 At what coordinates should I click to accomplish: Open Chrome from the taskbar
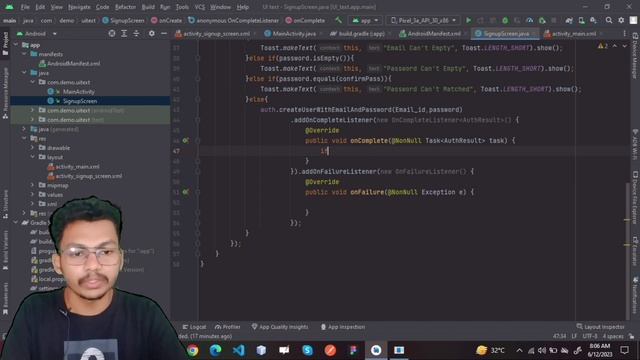point(193,350)
